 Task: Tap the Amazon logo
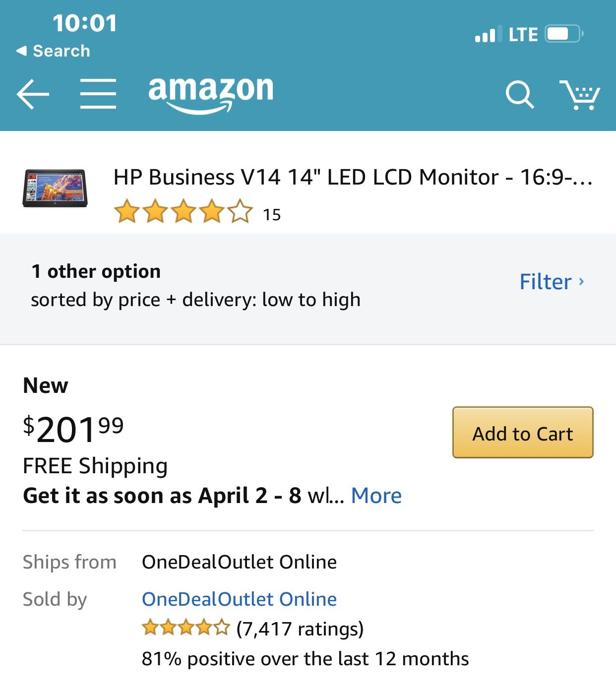(209, 93)
